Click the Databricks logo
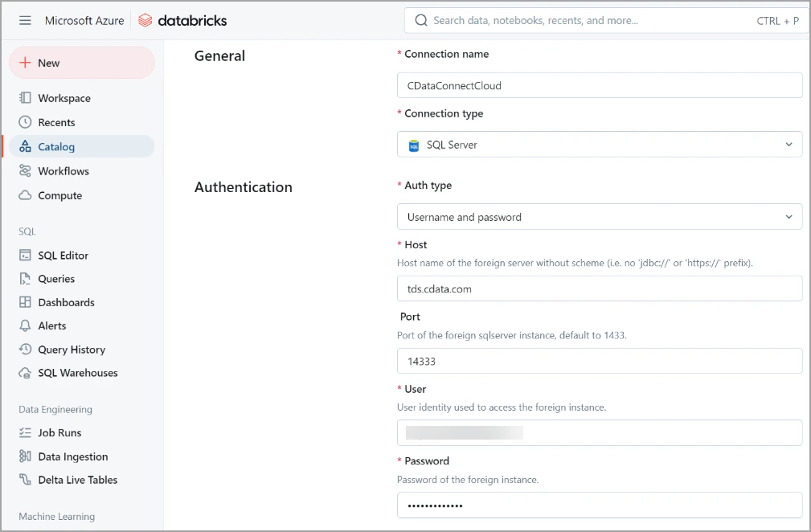The width and height of the screenshot is (811, 532). [x=182, y=21]
